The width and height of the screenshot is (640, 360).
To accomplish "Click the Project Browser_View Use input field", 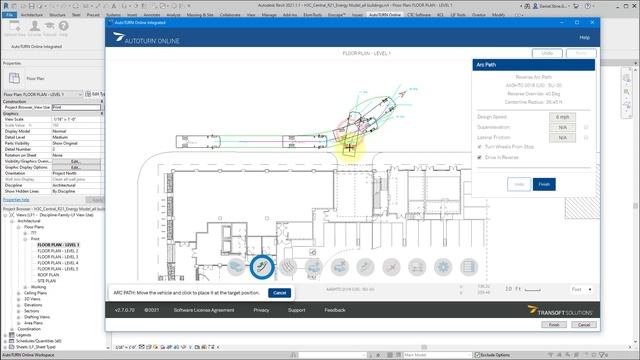I will click(76, 107).
